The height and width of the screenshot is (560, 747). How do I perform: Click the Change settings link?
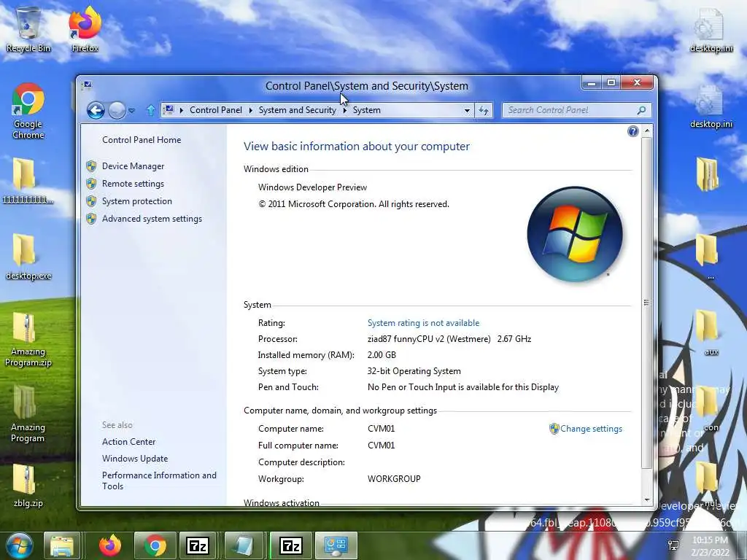[591, 429]
